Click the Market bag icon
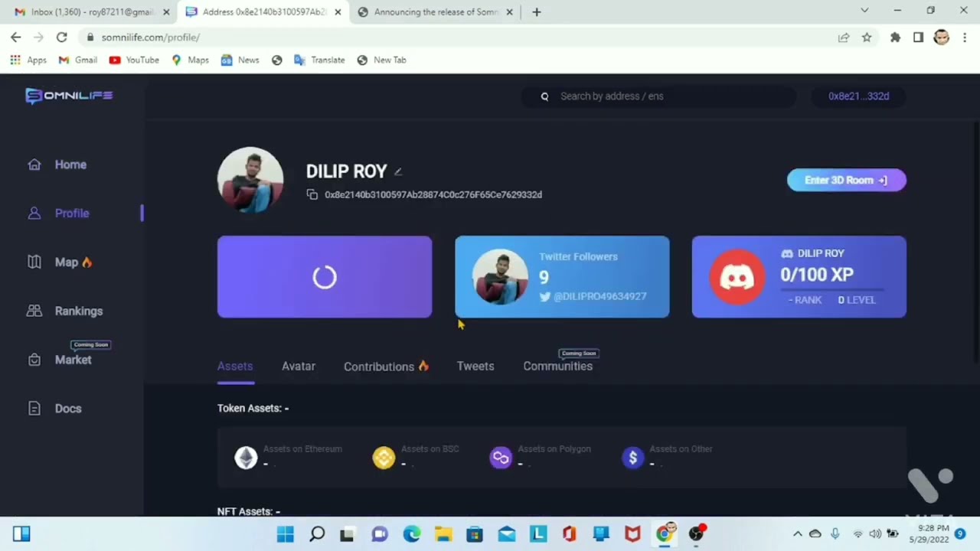980x551 pixels. pos(34,360)
